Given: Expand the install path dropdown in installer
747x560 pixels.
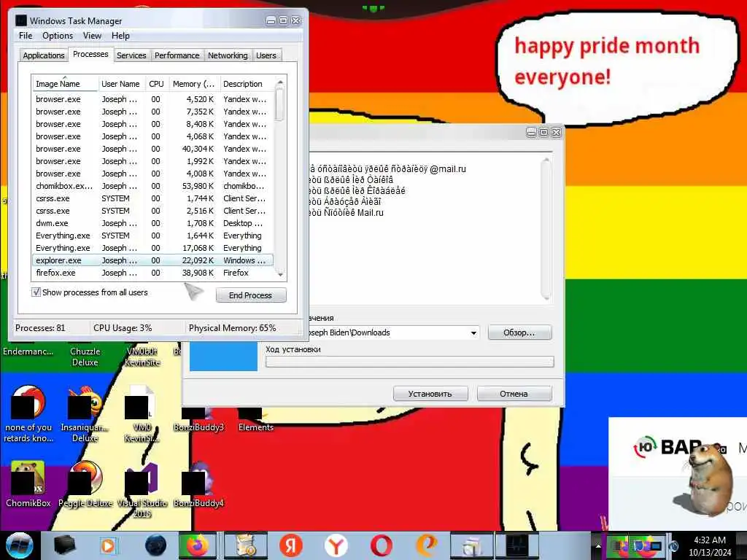Looking at the screenshot, I should 473,332.
